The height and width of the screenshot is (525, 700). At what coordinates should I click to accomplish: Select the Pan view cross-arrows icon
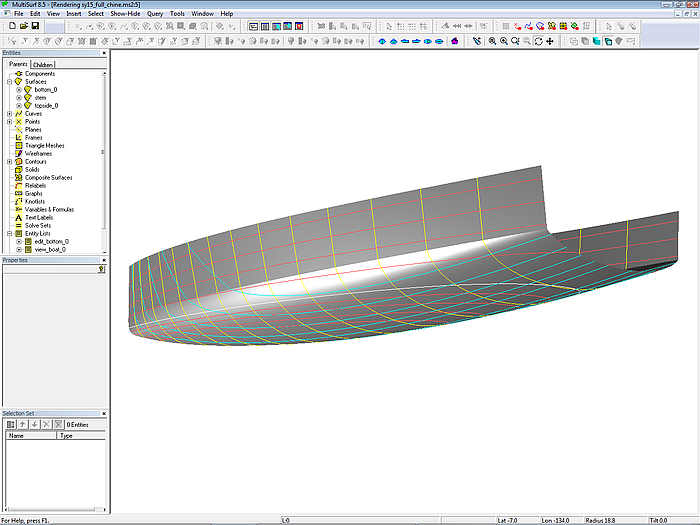pyautogui.click(x=550, y=41)
